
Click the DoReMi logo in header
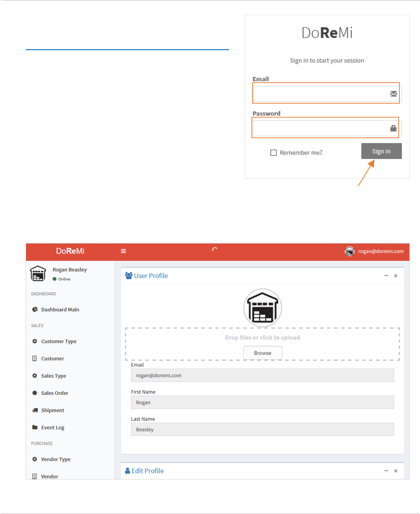[70, 251]
